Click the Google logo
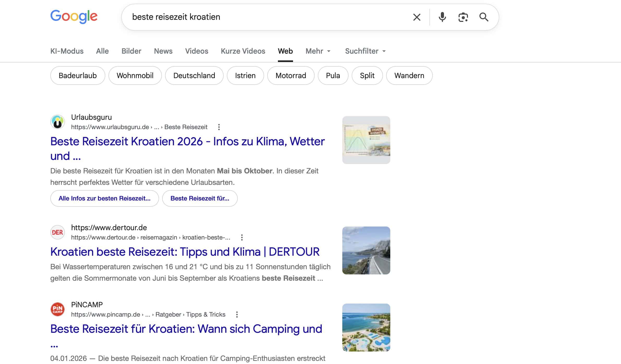Image resolution: width=621 pixels, height=364 pixels. 74,17
